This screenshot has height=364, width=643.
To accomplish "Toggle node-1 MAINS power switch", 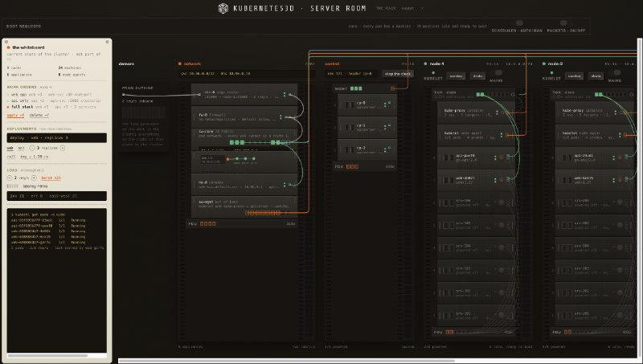I will (x=498, y=73).
